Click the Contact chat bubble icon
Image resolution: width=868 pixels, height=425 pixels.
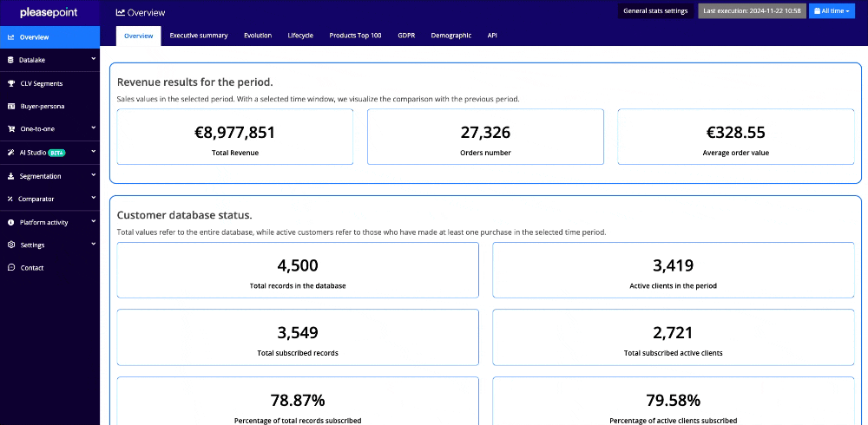10,268
